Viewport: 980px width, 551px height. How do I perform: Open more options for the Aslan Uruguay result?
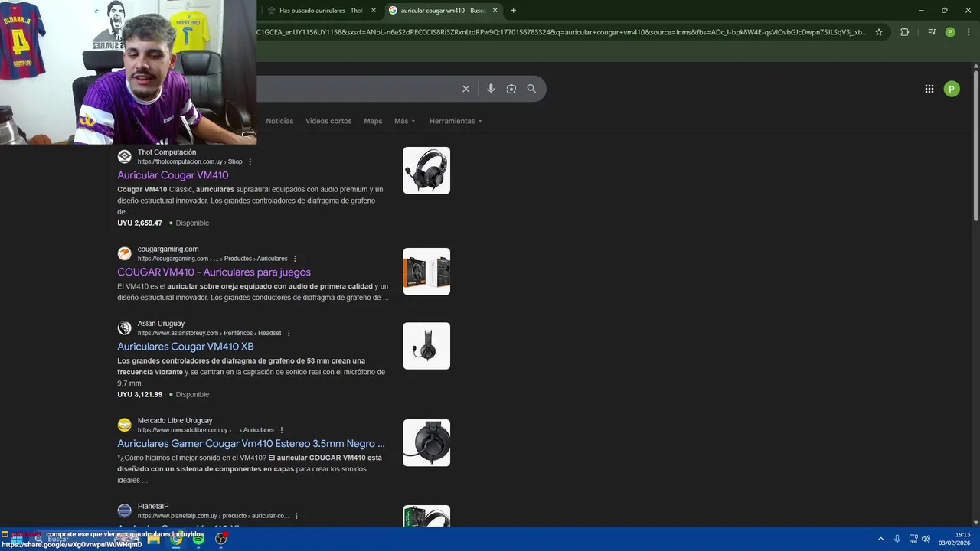(289, 333)
